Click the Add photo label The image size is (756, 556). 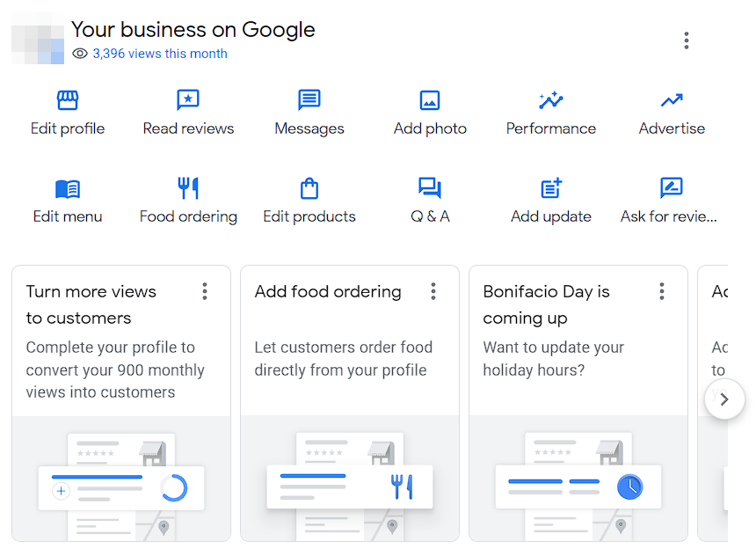[x=430, y=128]
